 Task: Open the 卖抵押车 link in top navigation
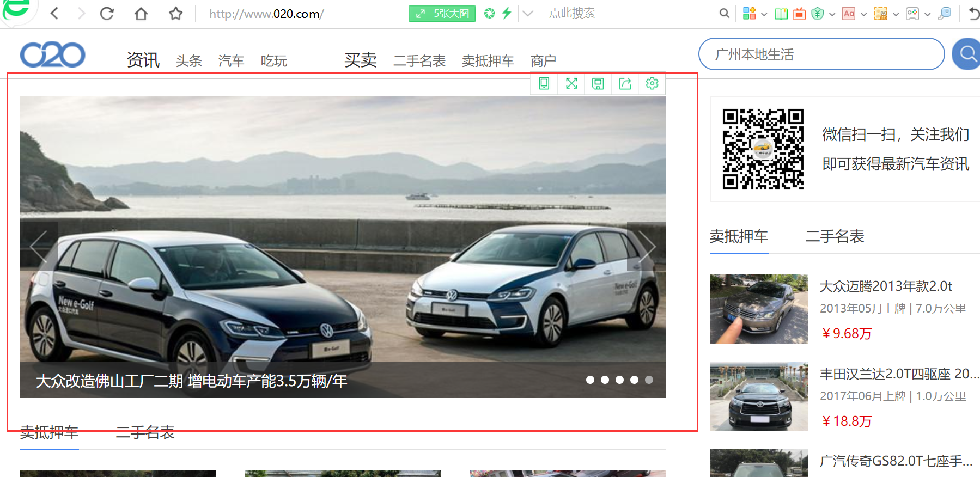coord(488,61)
